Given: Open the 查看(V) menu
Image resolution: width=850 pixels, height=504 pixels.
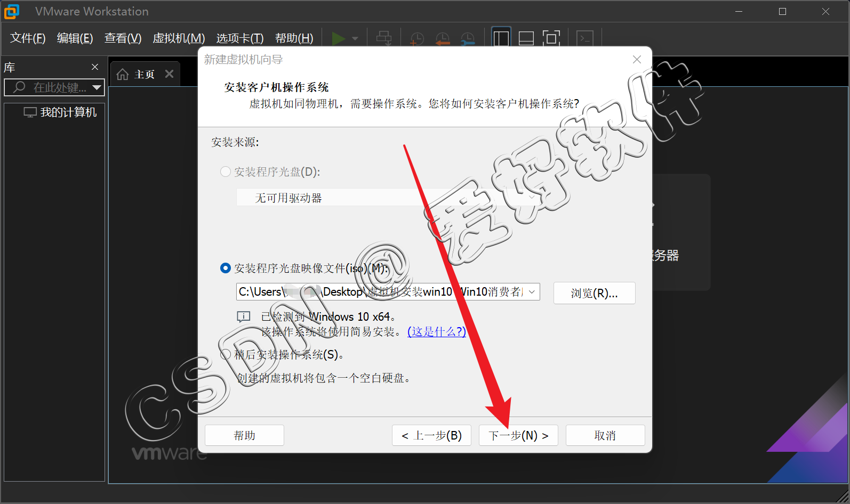Looking at the screenshot, I should [123, 38].
